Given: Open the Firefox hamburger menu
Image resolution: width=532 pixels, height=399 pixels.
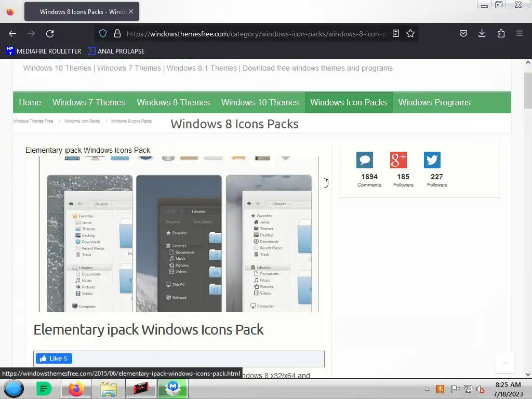Looking at the screenshot, I should 520,33.
